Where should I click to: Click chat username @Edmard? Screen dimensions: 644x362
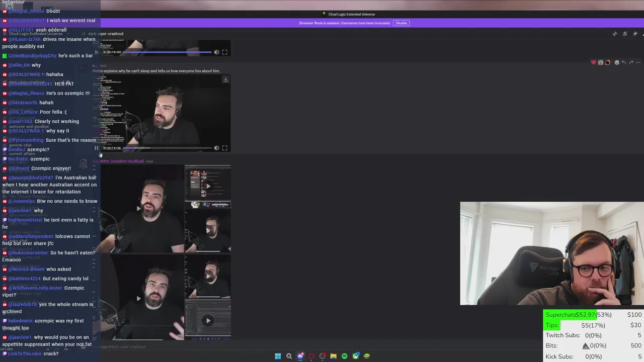(x=19, y=168)
